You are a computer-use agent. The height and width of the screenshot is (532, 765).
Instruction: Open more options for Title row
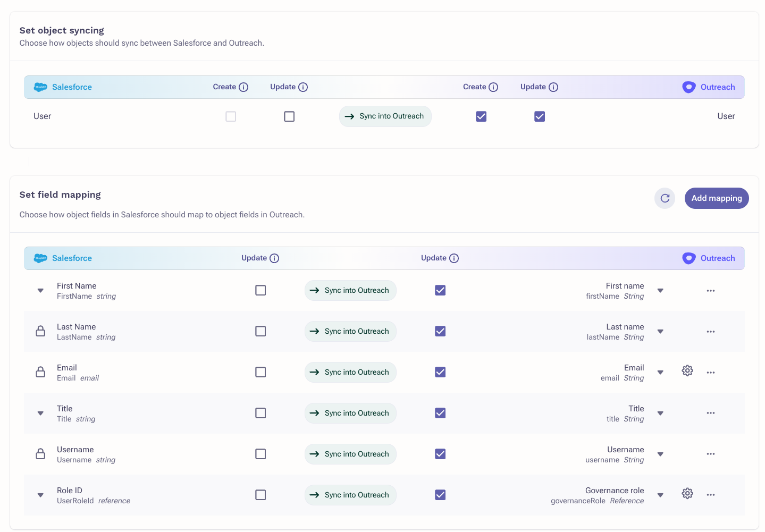point(711,413)
